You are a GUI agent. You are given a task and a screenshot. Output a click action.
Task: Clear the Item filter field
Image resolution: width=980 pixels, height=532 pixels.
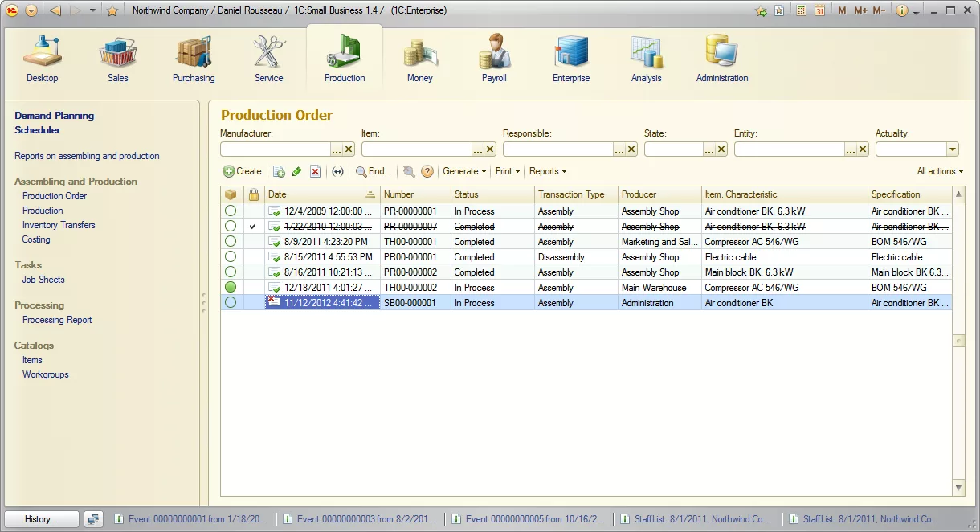[x=490, y=149]
